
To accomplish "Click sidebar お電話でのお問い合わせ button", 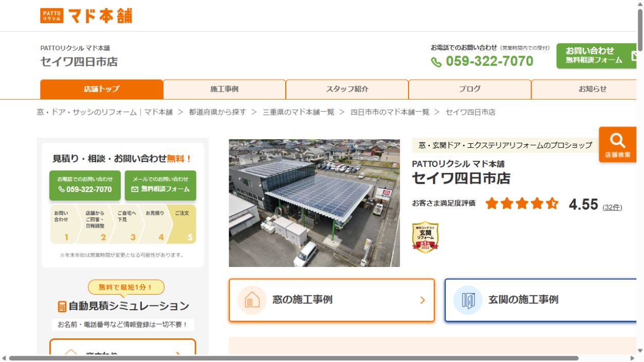I will coord(85,185).
